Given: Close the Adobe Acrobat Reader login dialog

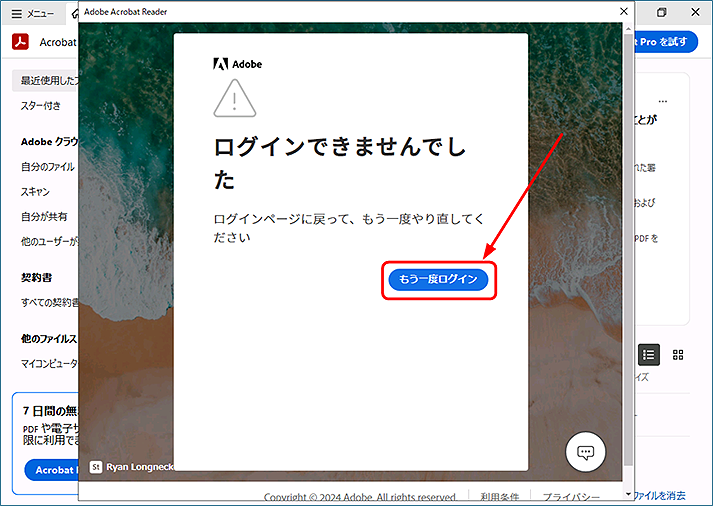Looking at the screenshot, I should click(623, 11).
